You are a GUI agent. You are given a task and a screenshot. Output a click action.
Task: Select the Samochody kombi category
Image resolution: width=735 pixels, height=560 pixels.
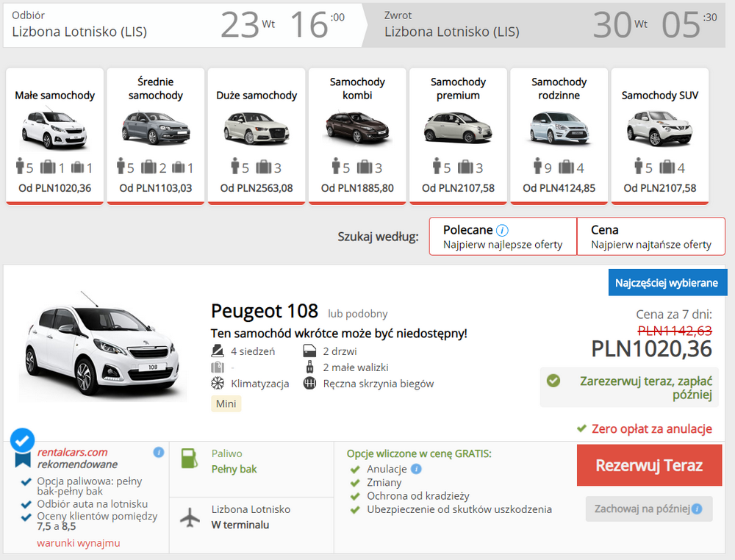click(357, 137)
